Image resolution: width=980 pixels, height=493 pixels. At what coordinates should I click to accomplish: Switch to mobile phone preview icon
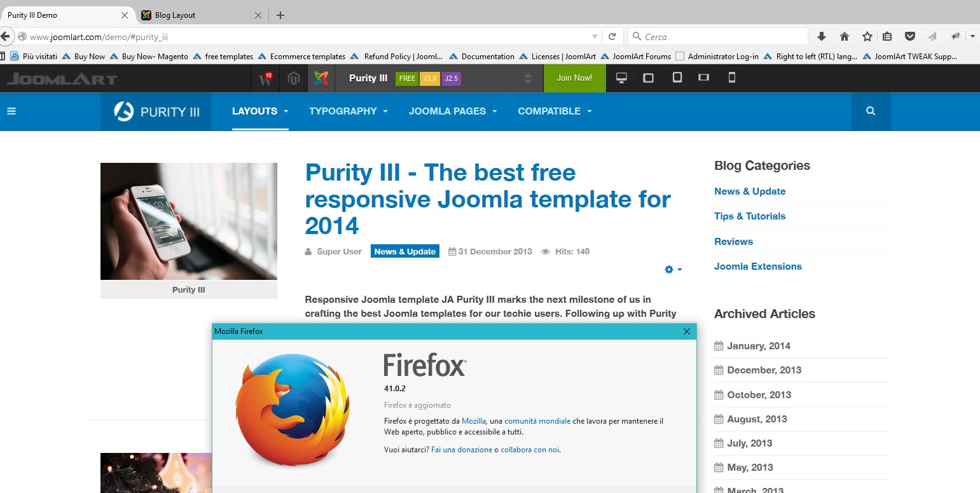coord(731,78)
